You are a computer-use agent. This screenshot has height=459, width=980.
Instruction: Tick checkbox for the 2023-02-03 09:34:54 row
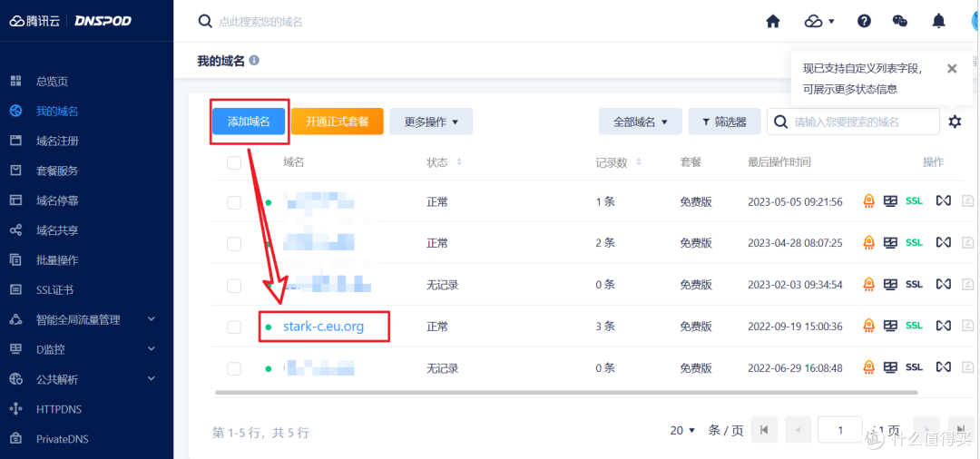click(234, 286)
